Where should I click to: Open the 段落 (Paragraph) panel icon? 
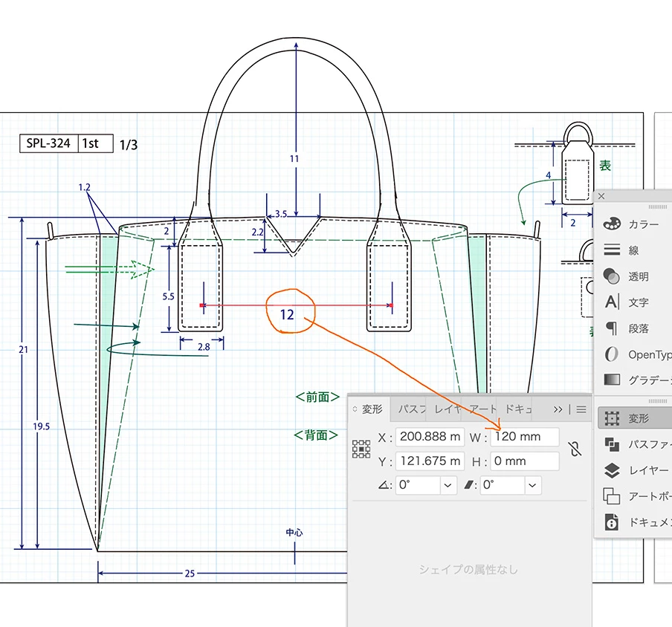612,328
